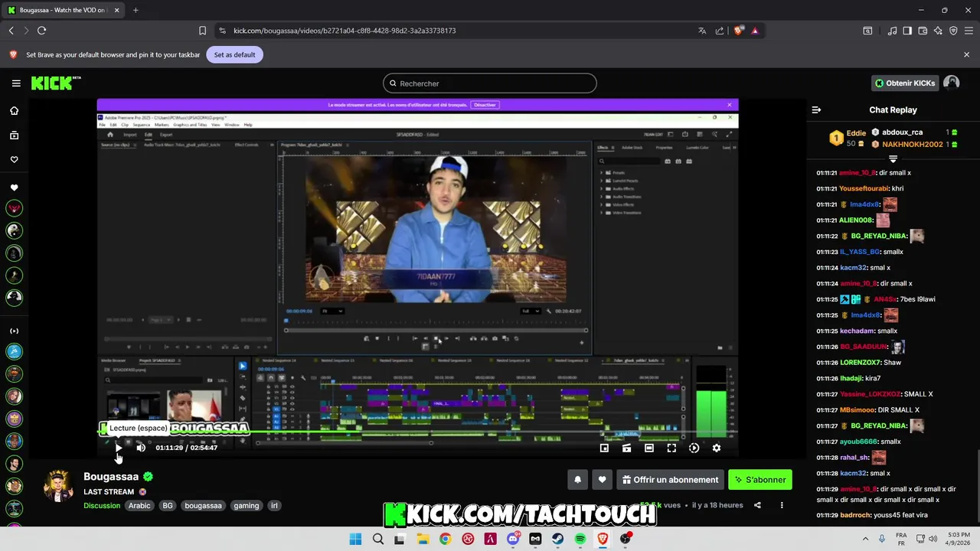Click the bougassaa tag
The height and width of the screenshot is (551, 980).
(x=203, y=506)
